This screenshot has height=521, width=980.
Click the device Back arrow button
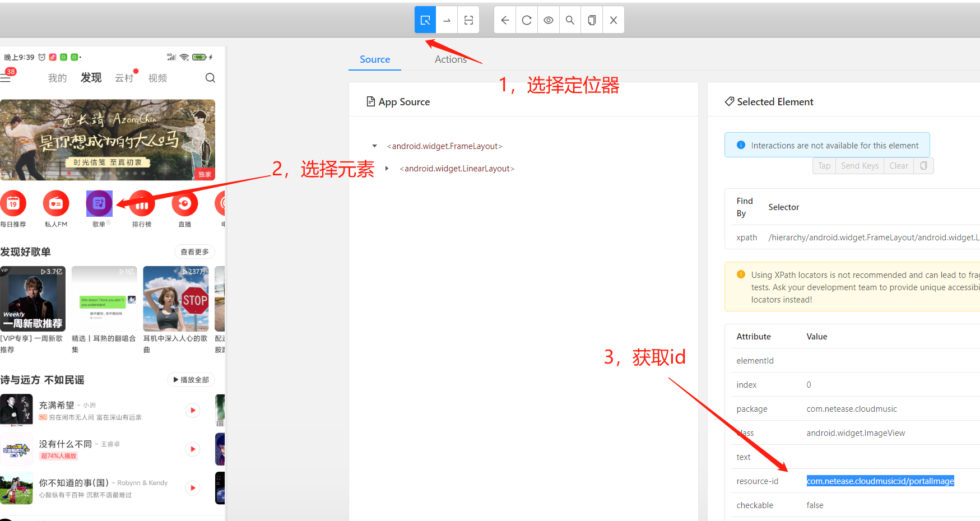pyautogui.click(x=505, y=20)
